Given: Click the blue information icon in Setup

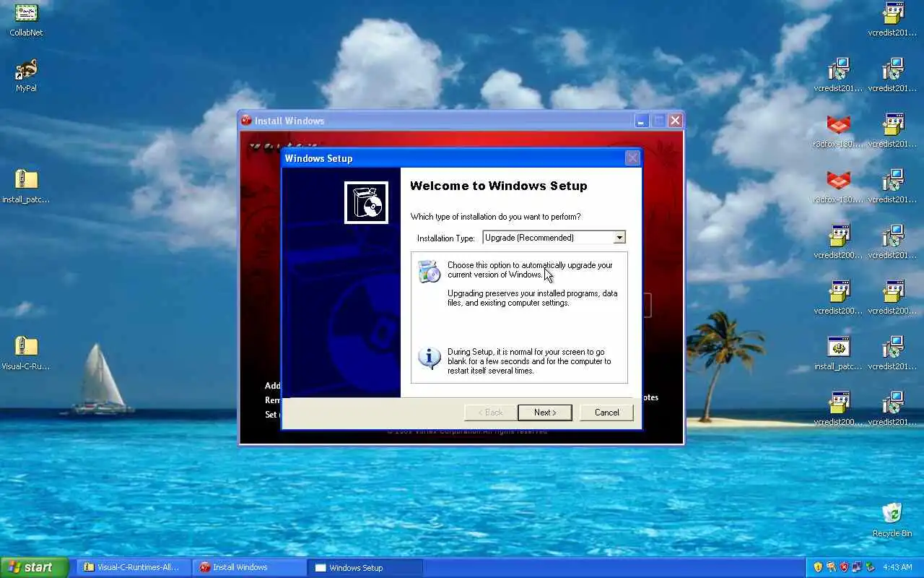Looking at the screenshot, I should pos(429,358).
